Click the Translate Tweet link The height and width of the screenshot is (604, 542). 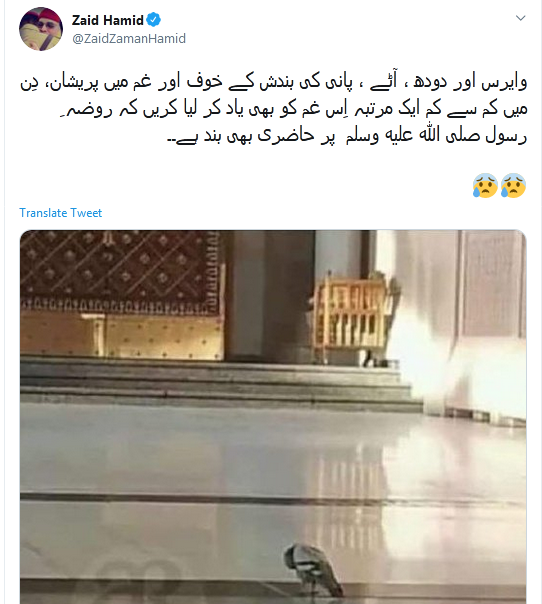point(60,213)
